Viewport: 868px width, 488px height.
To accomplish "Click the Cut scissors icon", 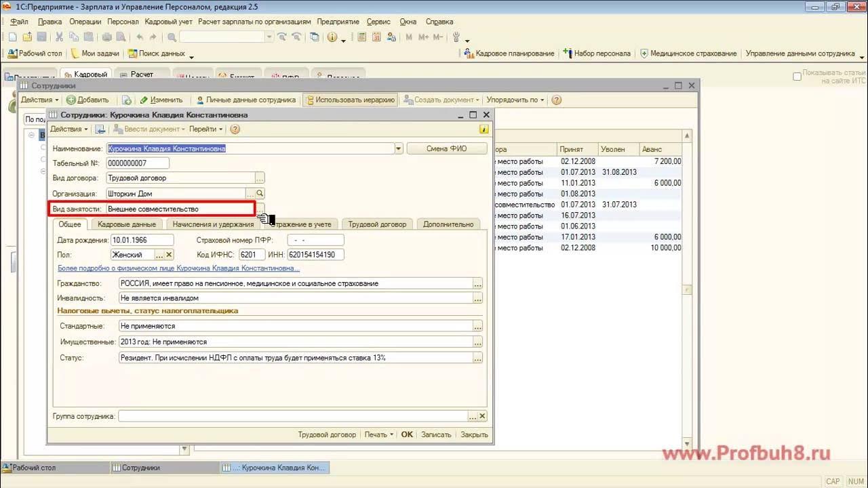I will [59, 37].
